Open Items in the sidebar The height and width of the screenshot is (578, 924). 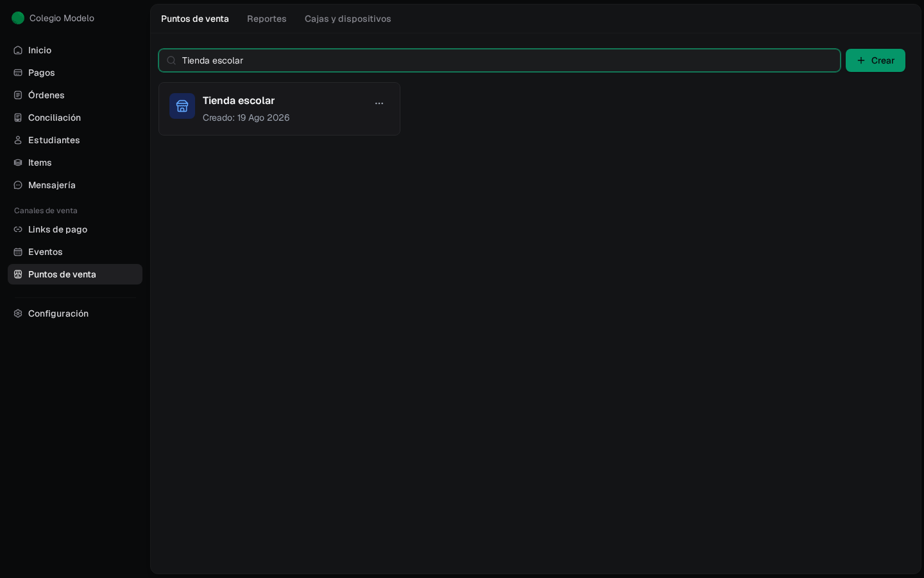tap(75, 162)
